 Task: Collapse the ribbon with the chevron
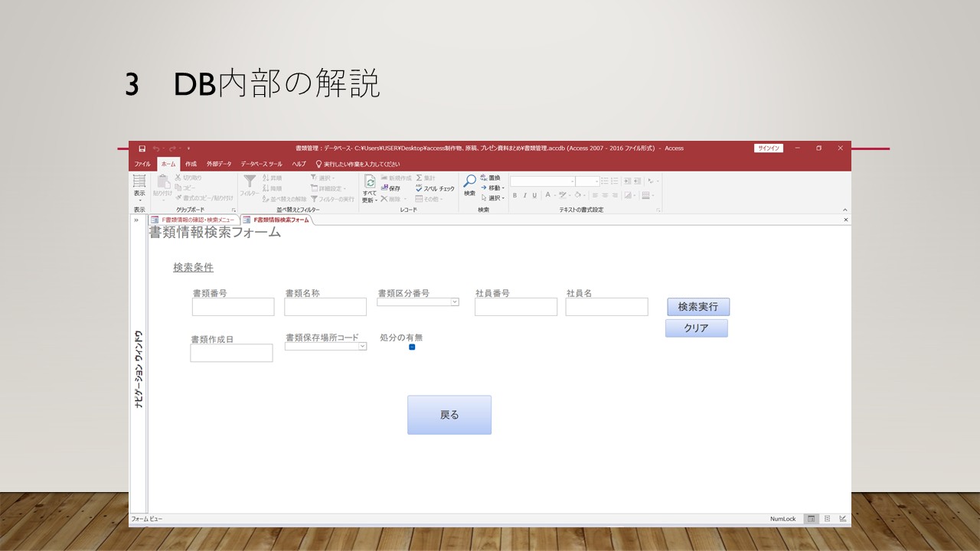tap(844, 210)
